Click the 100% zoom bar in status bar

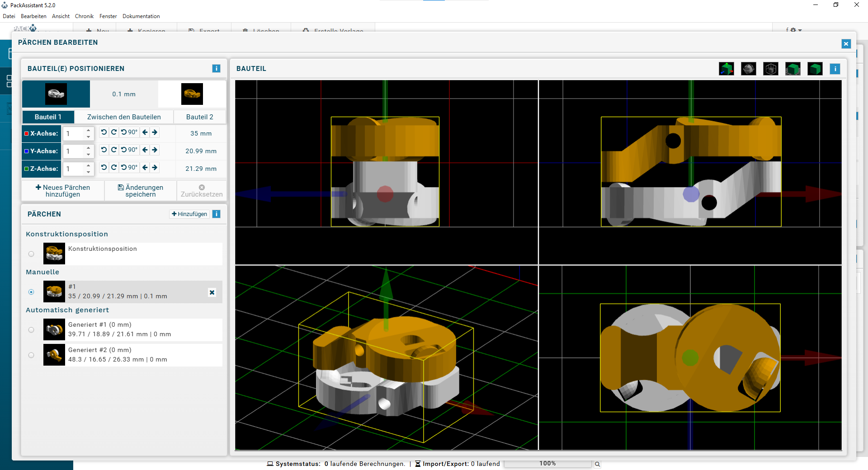tap(547, 464)
